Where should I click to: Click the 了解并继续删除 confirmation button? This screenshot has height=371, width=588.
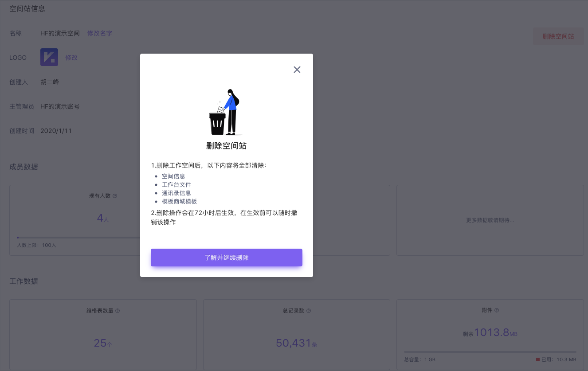[x=227, y=258]
